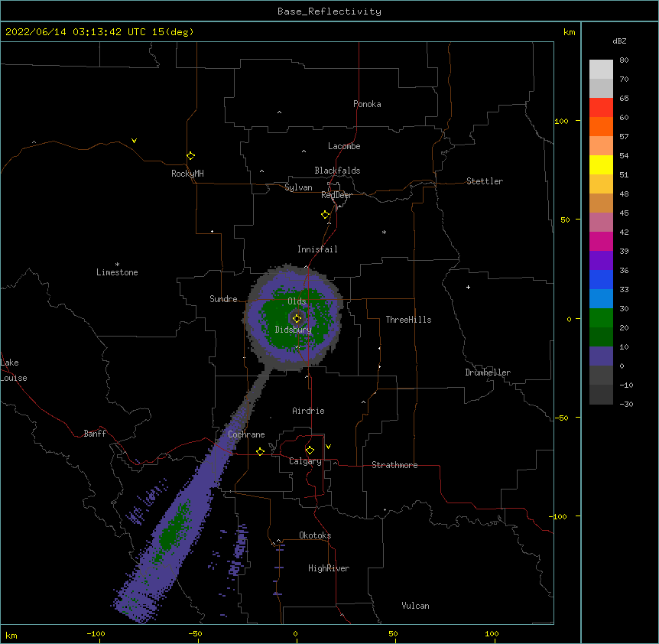The width and height of the screenshot is (659, 644).
Task: Click the yellow V marker northeast of Calgary
Action: click(x=328, y=447)
